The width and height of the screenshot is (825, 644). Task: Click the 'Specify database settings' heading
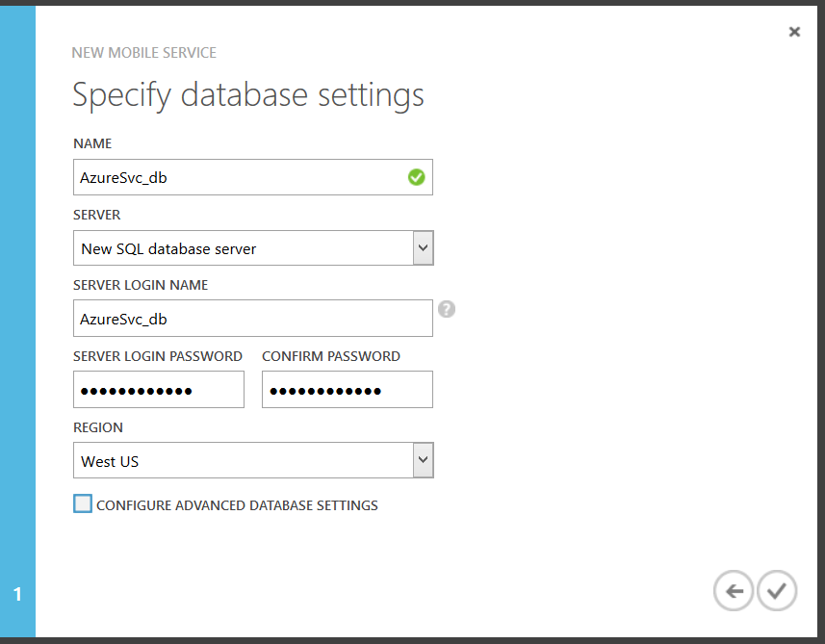[247, 95]
